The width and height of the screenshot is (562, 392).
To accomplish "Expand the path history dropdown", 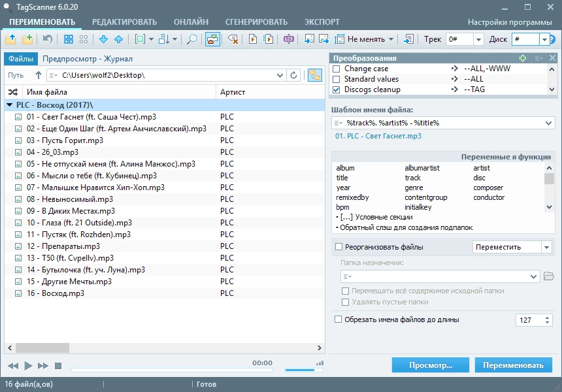I will (280, 75).
